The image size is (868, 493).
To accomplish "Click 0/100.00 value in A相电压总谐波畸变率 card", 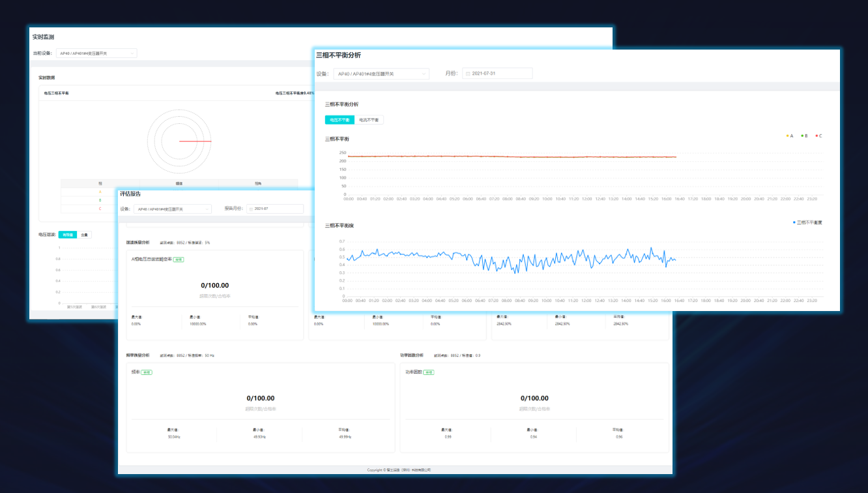I will click(x=214, y=286).
